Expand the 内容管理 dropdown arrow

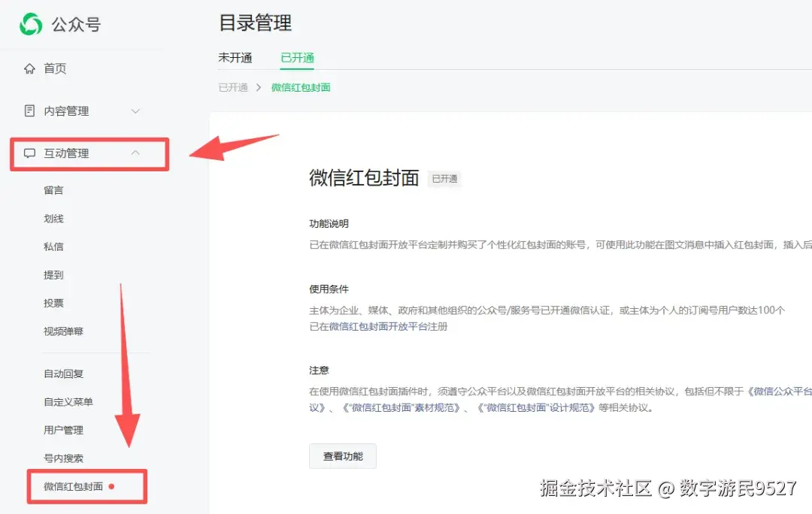click(135, 110)
